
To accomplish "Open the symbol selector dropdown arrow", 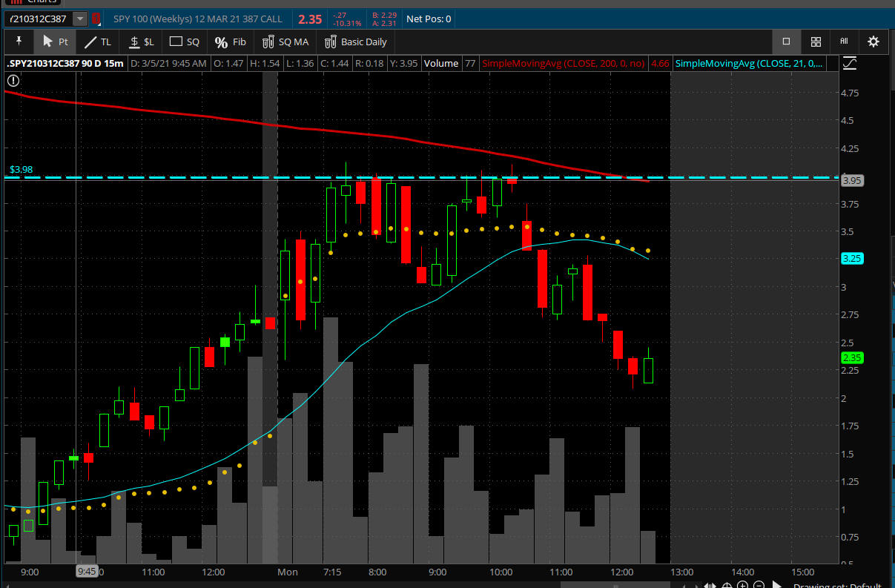I will [79, 19].
